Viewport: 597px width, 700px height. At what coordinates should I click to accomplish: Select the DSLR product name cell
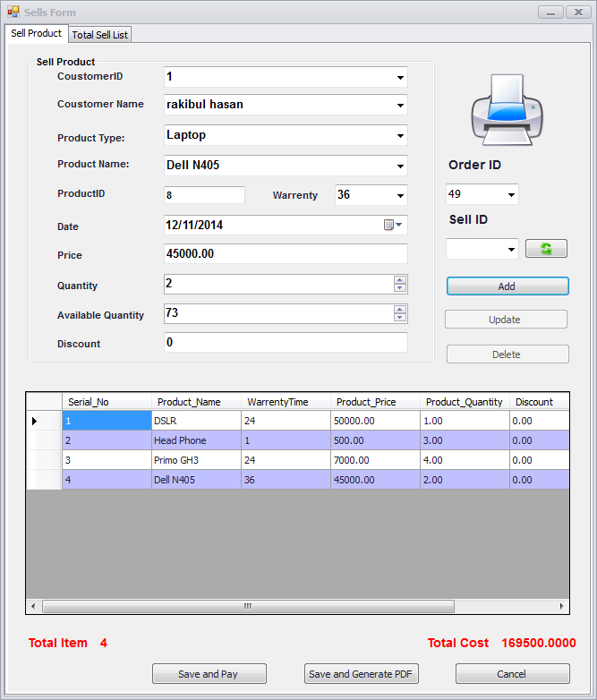coord(196,421)
